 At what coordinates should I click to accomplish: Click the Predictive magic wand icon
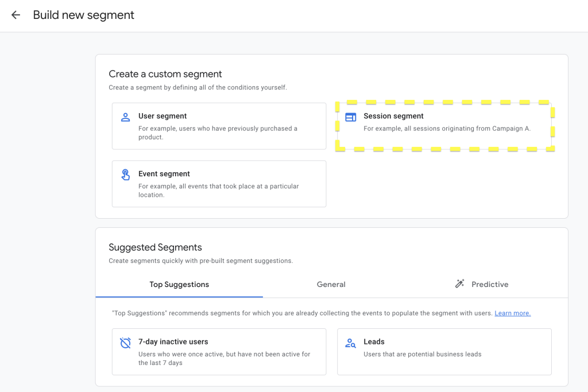[x=459, y=284]
